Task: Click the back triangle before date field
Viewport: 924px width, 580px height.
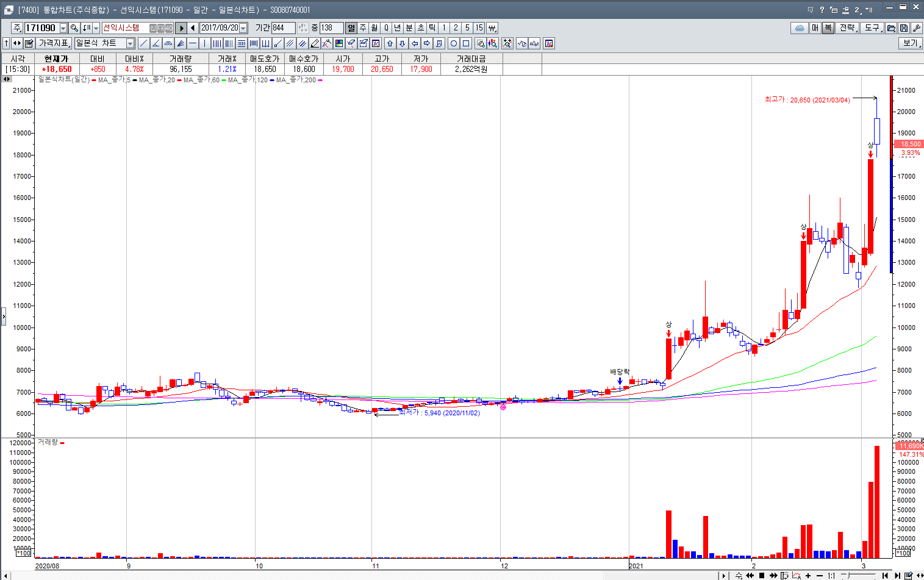Action: point(193,28)
